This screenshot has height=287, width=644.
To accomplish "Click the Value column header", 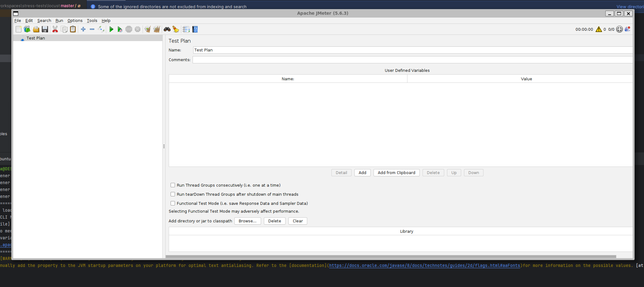I will (520, 79).
